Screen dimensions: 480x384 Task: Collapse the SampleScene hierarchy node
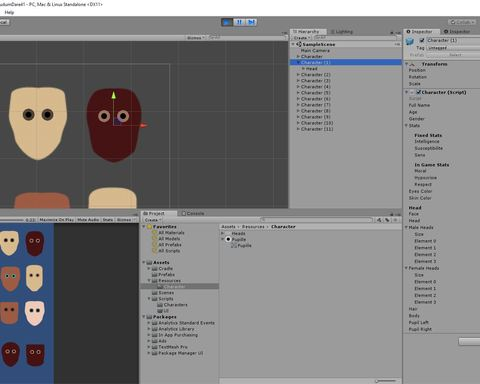(293, 44)
